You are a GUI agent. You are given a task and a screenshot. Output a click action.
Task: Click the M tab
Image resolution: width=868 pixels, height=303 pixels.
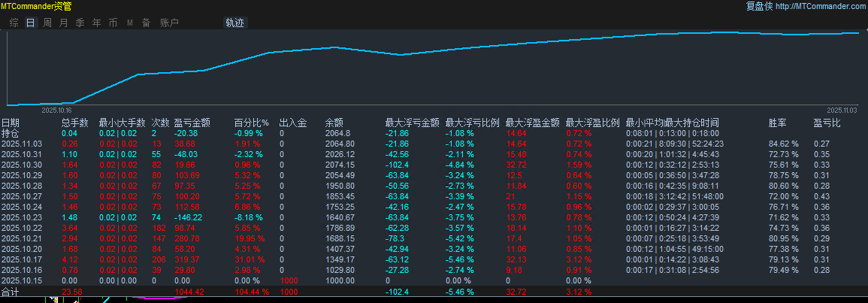pyautogui.click(x=130, y=23)
